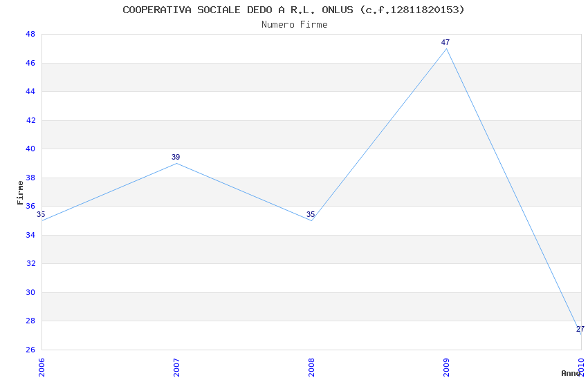Click the 32 y-axis tick label
Screen dimensions: 588x380
click(x=30, y=263)
